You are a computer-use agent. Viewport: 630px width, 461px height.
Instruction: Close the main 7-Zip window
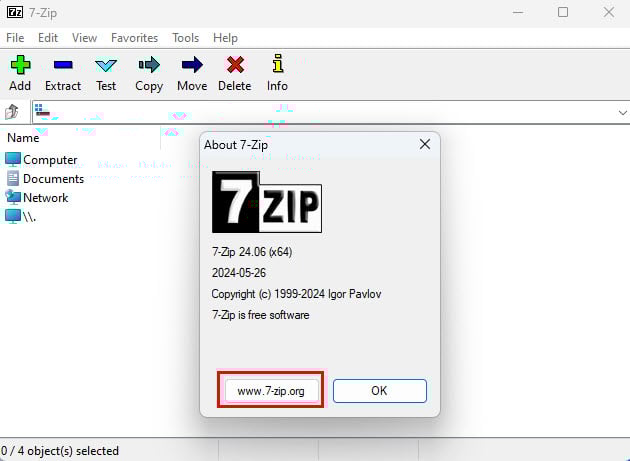point(609,12)
